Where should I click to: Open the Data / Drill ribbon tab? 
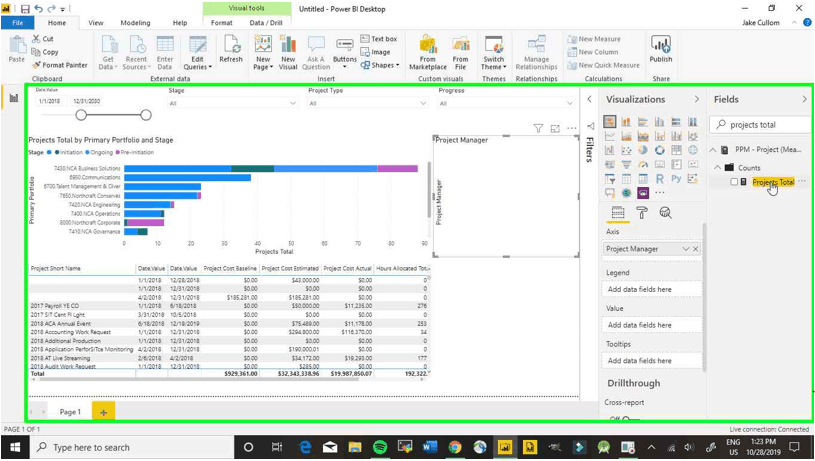[x=266, y=23]
